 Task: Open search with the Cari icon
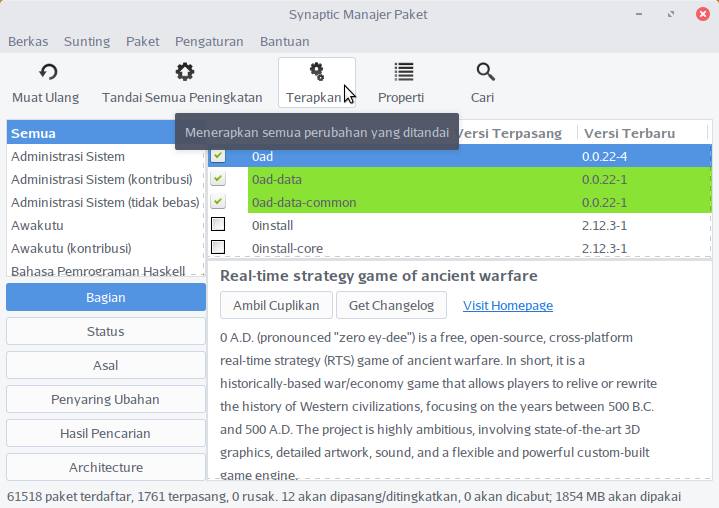tap(484, 72)
